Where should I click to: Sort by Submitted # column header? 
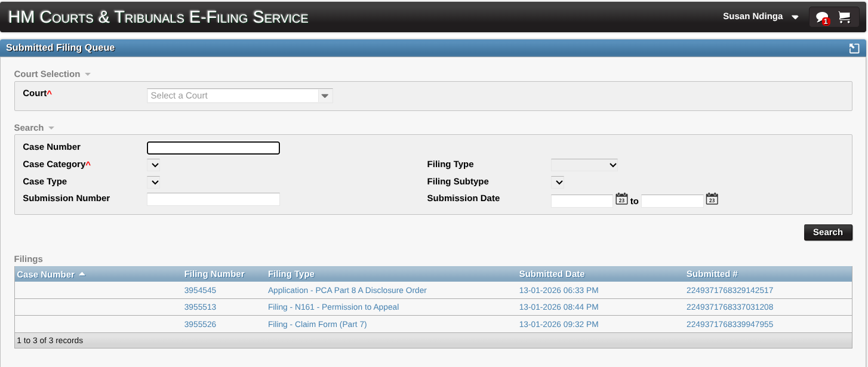(712, 274)
